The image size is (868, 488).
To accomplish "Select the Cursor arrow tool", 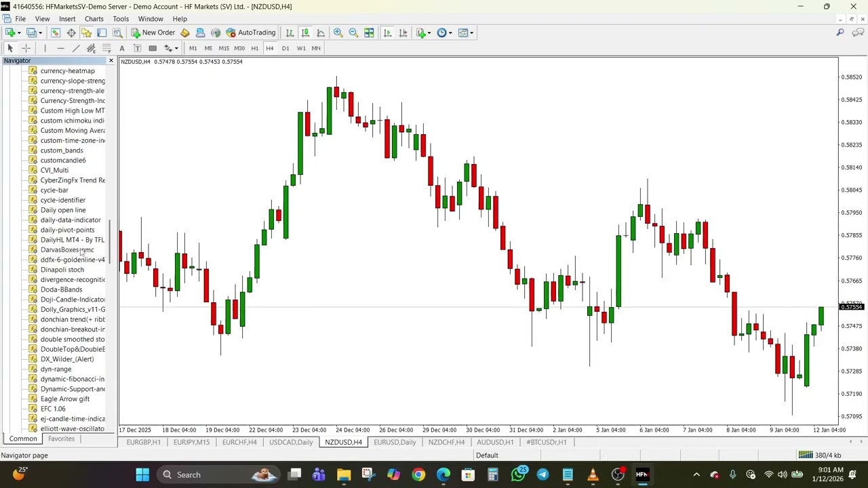I will (10, 48).
